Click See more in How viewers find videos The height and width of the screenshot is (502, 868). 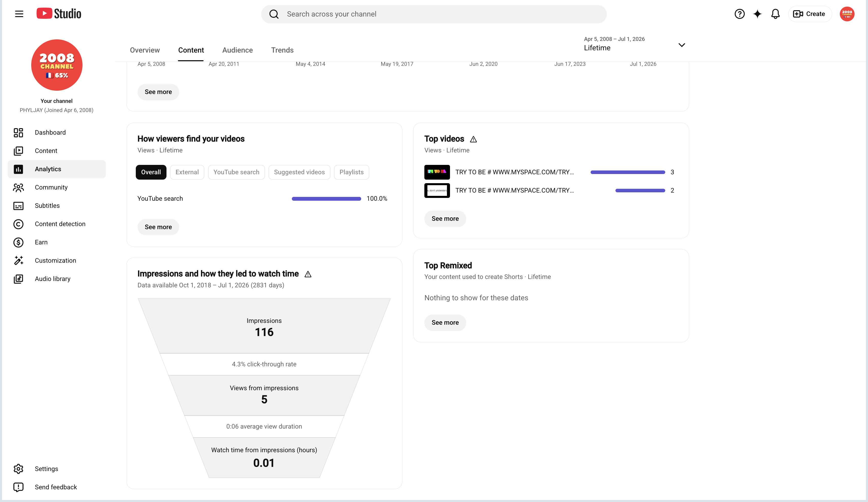(158, 227)
